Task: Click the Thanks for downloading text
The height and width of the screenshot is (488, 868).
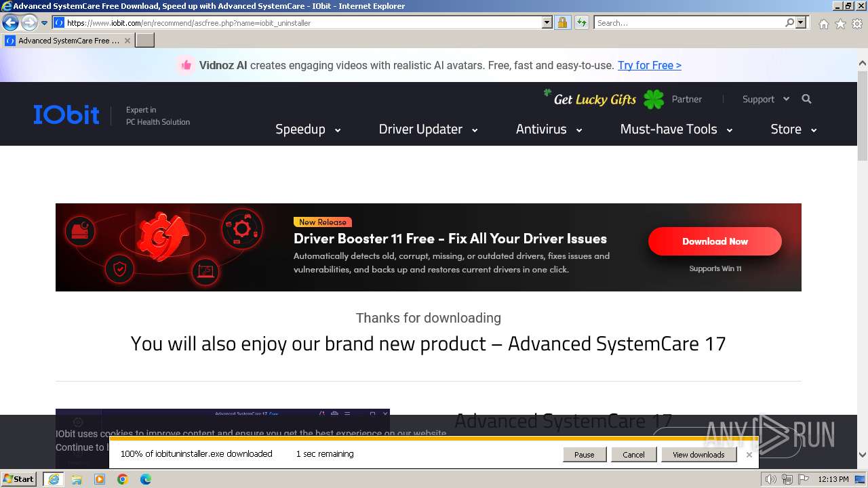Action: (x=429, y=318)
